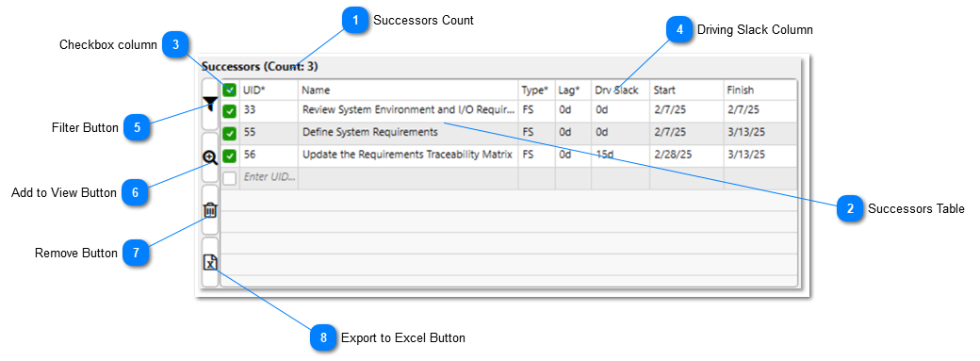Toggle the select-all checkbox in header

[x=230, y=90]
